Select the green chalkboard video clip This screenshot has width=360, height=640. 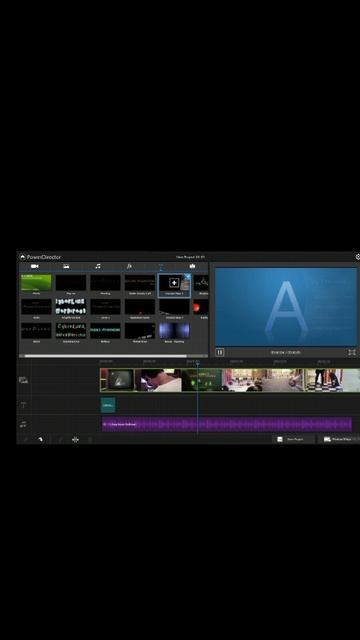[202, 380]
